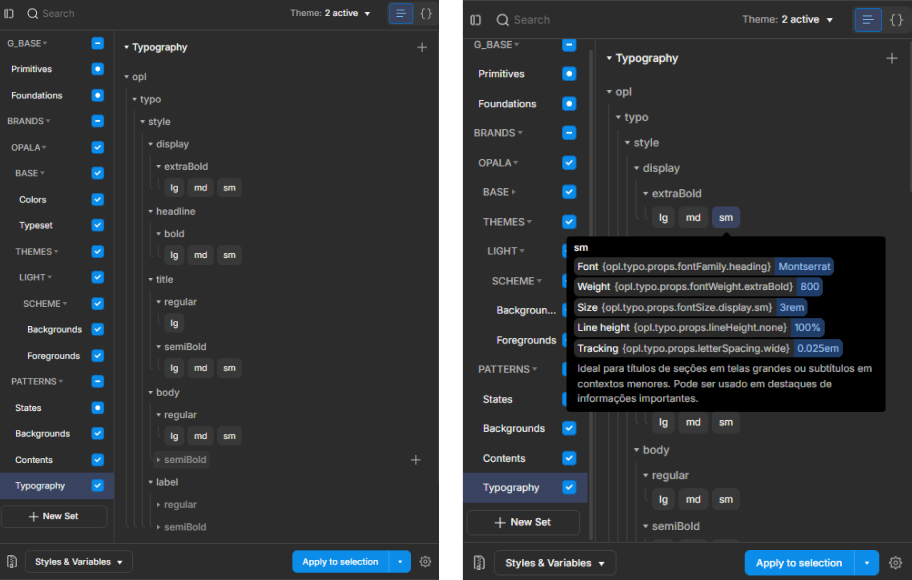Click plus icon next to right Typography header
The image size is (912, 580).
892,58
